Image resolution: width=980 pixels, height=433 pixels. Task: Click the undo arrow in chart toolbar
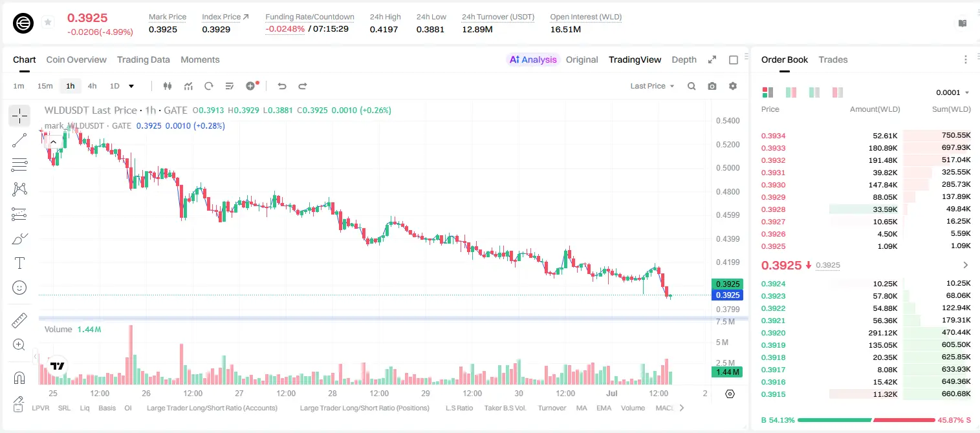coord(282,86)
